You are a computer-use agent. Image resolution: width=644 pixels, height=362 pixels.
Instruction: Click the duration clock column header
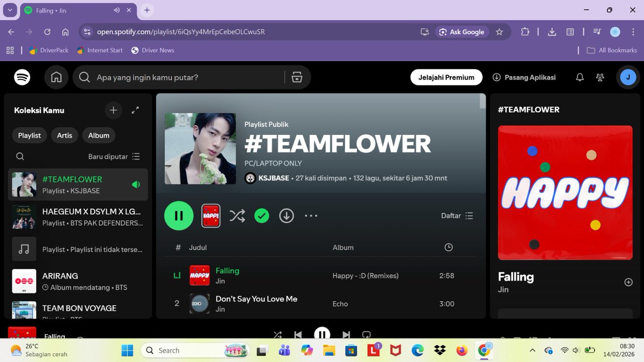click(x=449, y=248)
